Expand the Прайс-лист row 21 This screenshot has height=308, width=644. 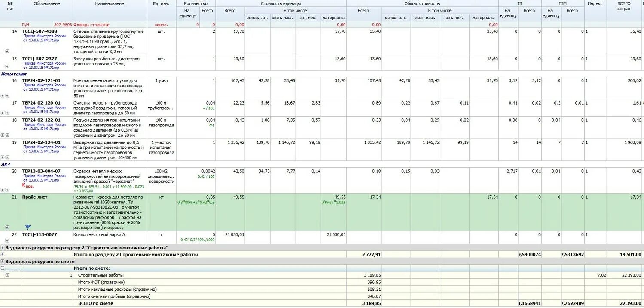(x=7, y=227)
